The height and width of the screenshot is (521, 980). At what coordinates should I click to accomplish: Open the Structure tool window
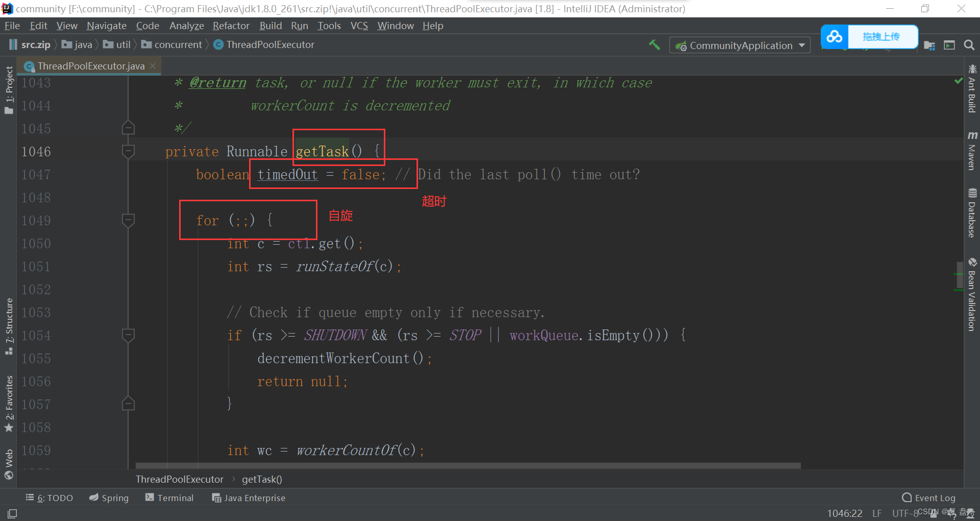9,326
